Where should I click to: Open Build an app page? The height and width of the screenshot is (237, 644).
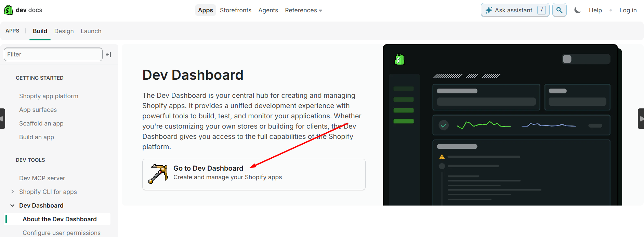(37, 137)
